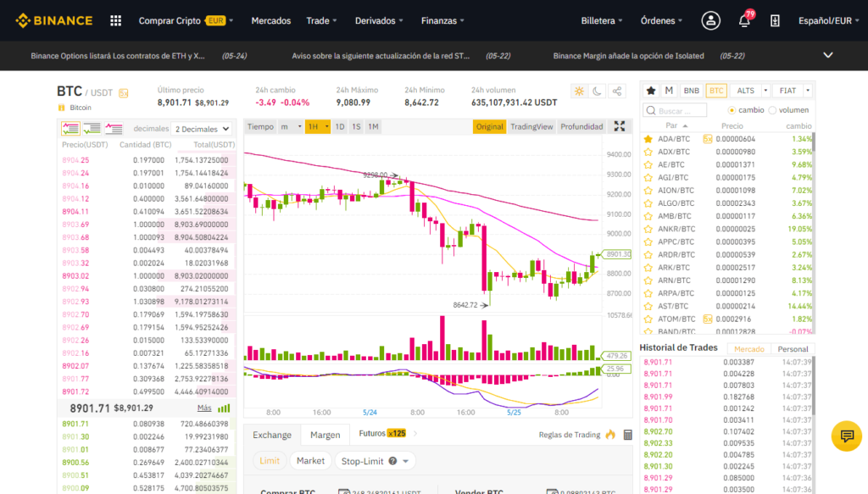
Task: Click the Binance Margin Isolated announcement
Action: click(x=628, y=56)
